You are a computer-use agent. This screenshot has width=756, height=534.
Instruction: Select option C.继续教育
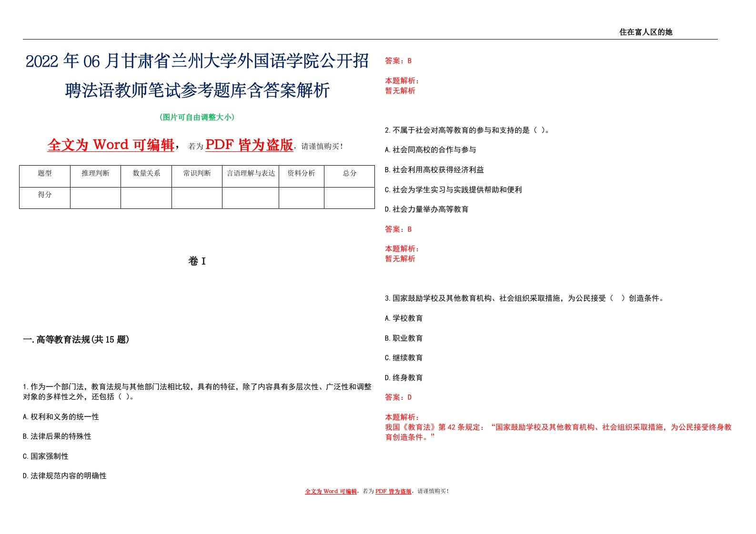tap(404, 357)
